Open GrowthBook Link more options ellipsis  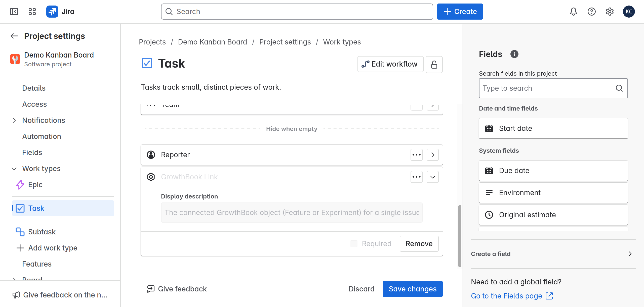tap(417, 177)
